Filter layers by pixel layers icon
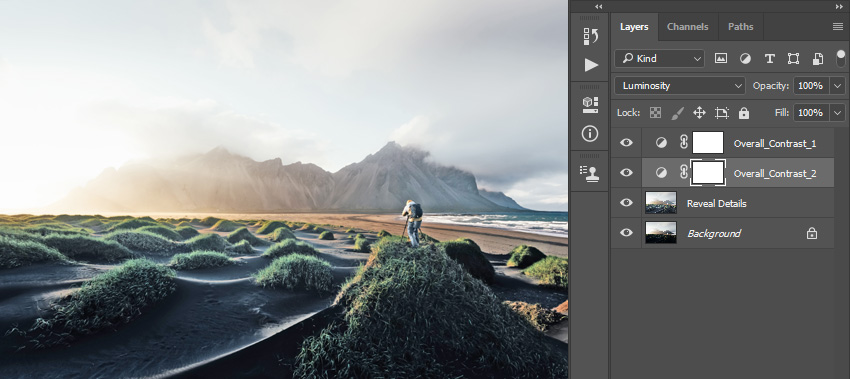 pos(720,59)
